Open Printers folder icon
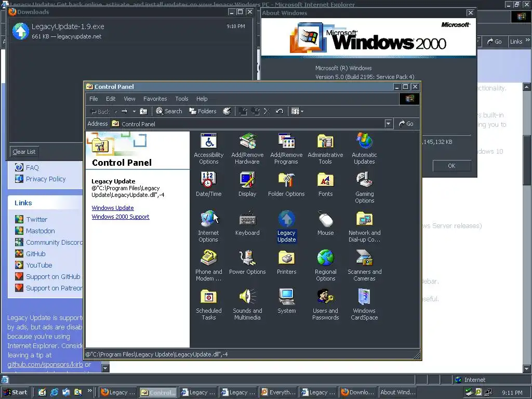532x399 pixels. pyautogui.click(x=286, y=262)
